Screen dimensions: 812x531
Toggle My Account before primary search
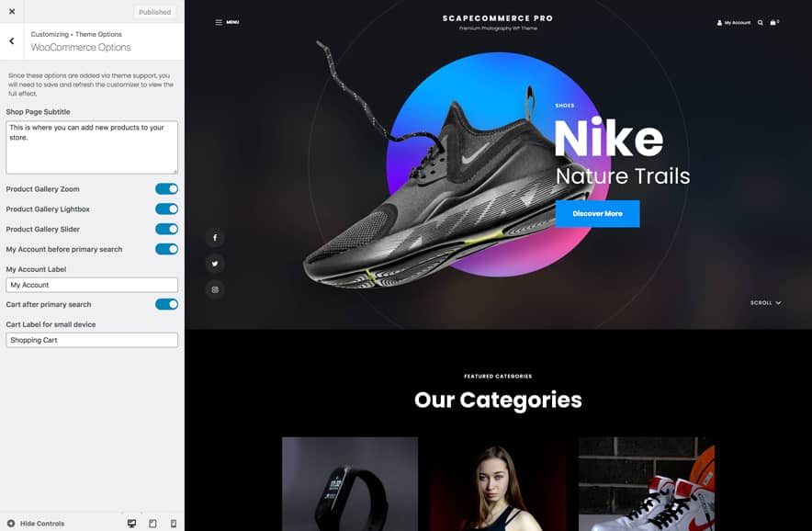[x=167, y=249]
